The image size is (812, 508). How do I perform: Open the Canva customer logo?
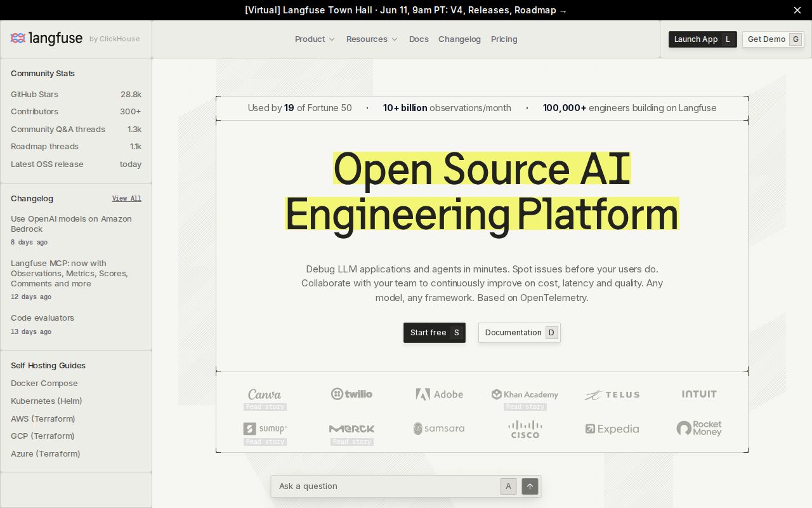(x=265, y=394)
